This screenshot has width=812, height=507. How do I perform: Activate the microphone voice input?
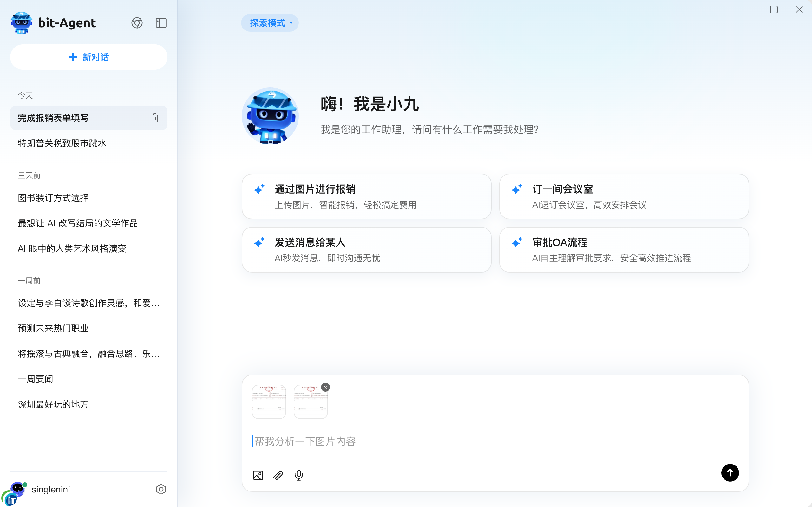[298, 475]
